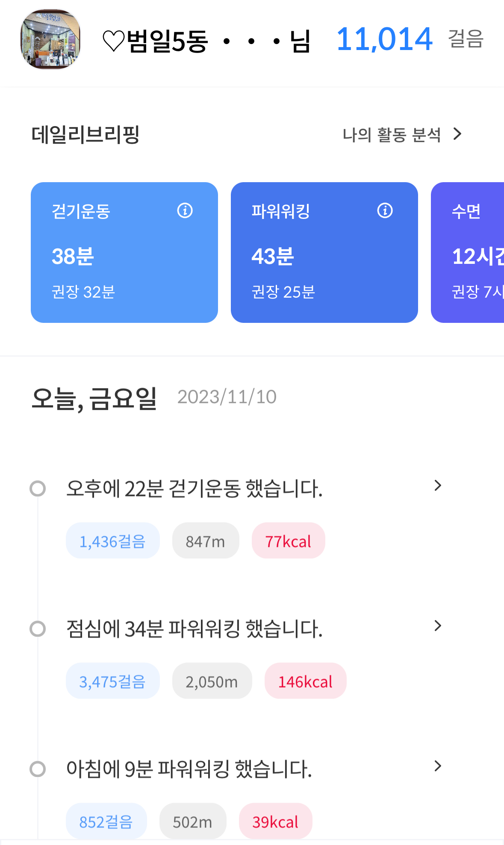Open 나의 활동 분석 link
This screenshot has width=504, height=845.
coord(392,135)
